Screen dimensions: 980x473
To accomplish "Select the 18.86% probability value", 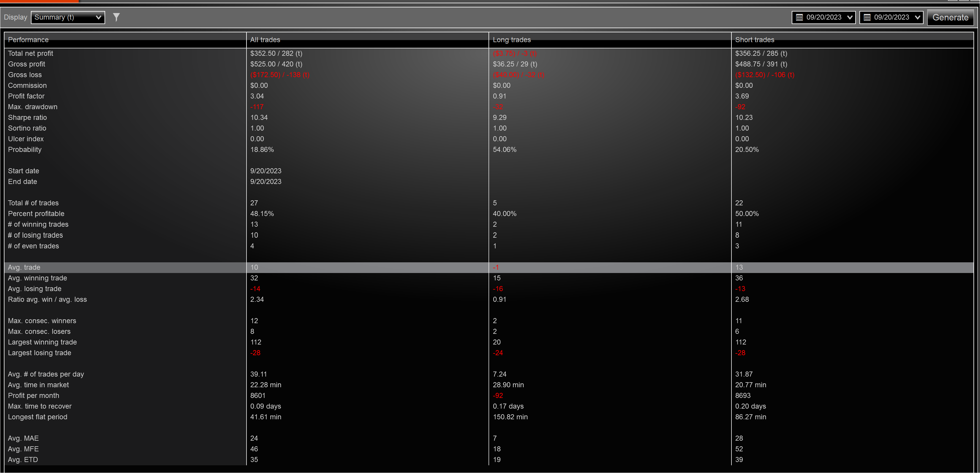I will pos(262,150).
